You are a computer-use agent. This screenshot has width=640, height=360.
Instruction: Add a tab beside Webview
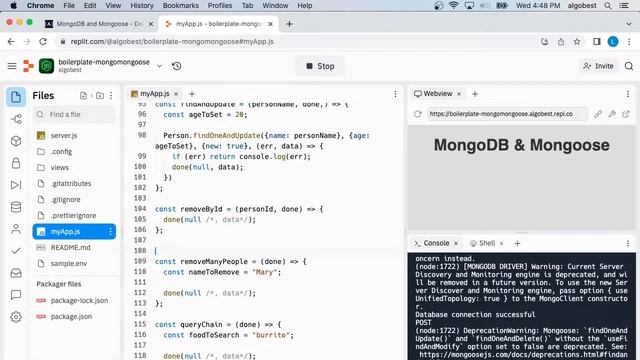click(475, 94)
